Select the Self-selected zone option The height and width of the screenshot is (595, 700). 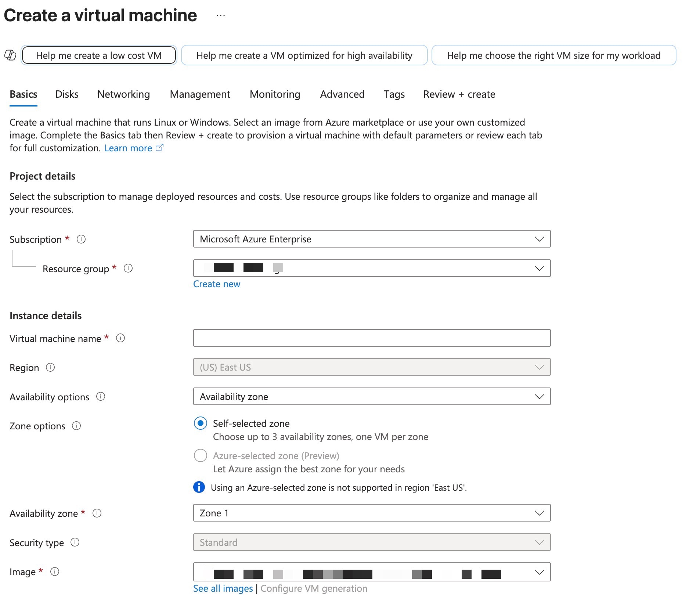click(x=200, y=423)
